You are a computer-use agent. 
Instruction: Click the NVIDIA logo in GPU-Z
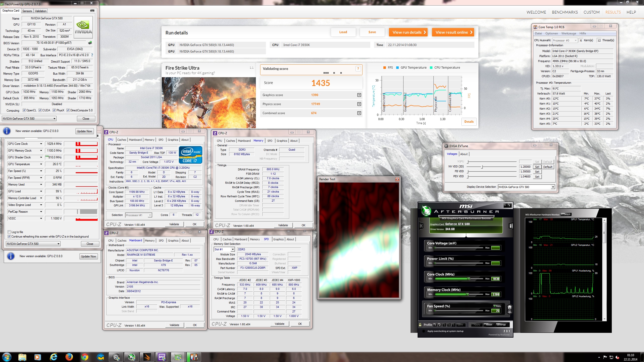pos(83,27)
